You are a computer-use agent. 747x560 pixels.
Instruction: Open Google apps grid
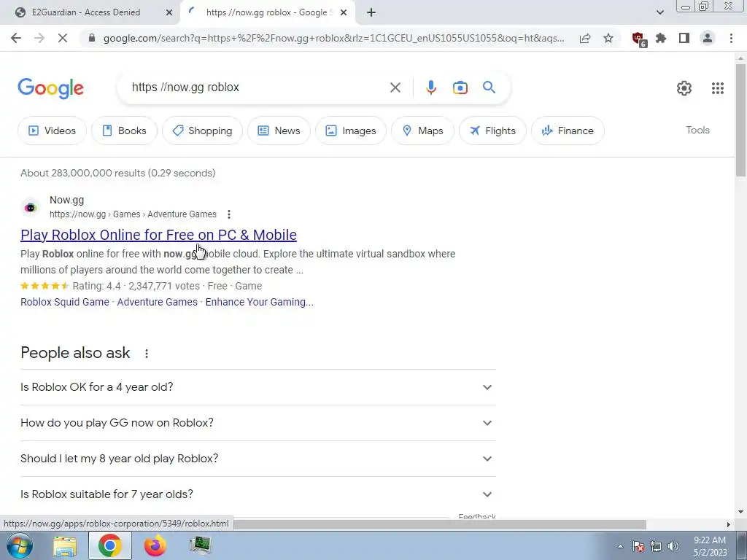(718, 88)
